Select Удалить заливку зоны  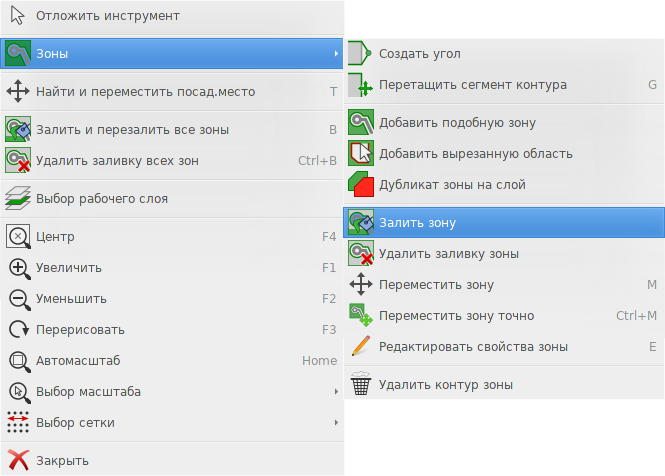[504, 253]
